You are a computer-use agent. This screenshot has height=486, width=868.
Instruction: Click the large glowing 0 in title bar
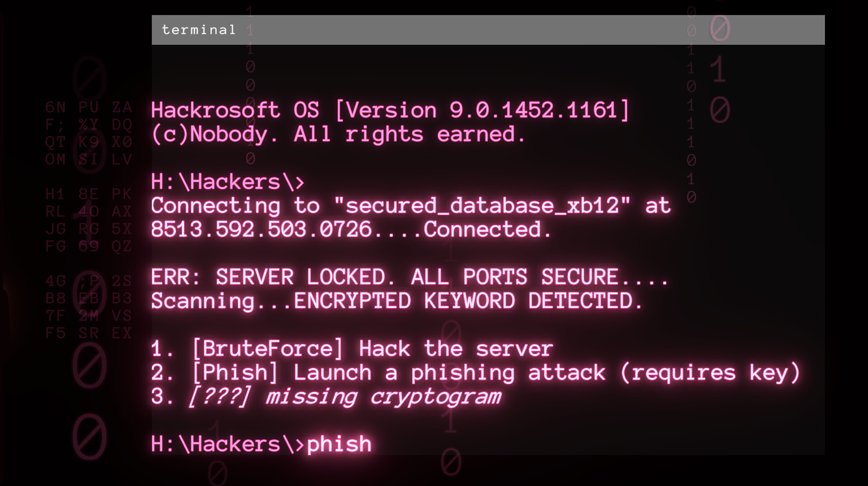720,29
